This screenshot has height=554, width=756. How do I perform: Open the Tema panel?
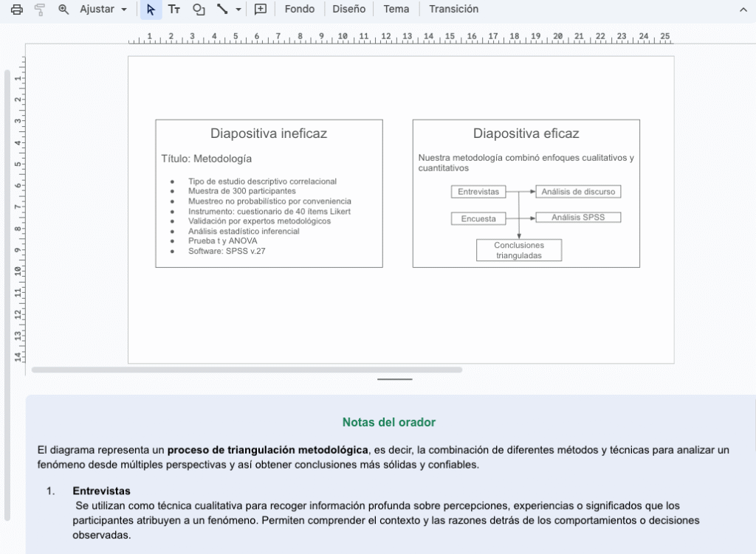[396, 10]
